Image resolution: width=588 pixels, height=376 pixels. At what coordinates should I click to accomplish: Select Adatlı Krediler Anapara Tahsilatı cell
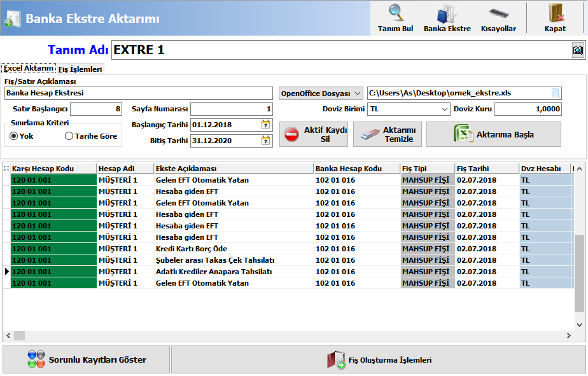(x=234, y=272)
